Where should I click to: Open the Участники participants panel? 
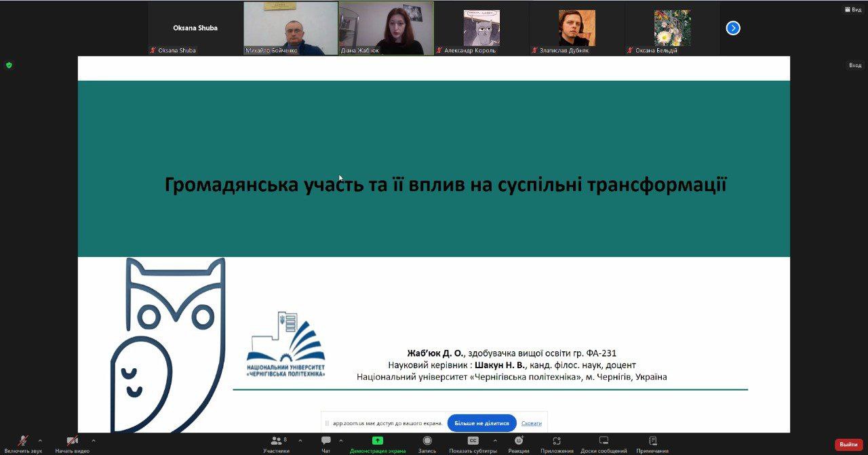277,441
